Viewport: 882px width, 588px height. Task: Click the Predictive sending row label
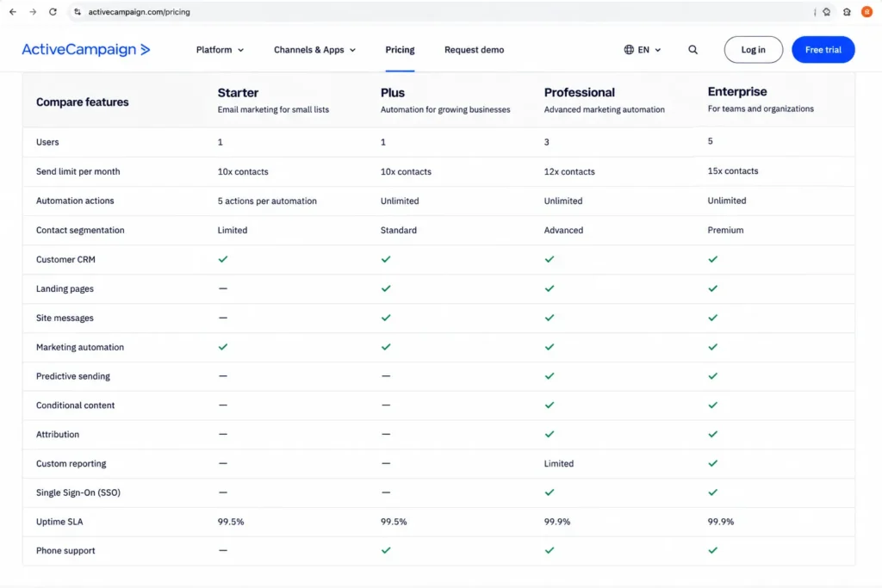73,376
